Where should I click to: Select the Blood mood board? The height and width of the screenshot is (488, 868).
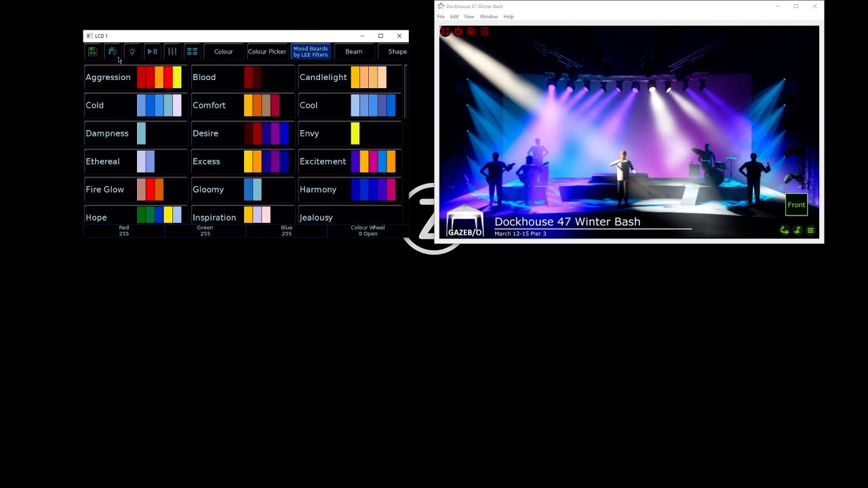[x=243, y=77]
